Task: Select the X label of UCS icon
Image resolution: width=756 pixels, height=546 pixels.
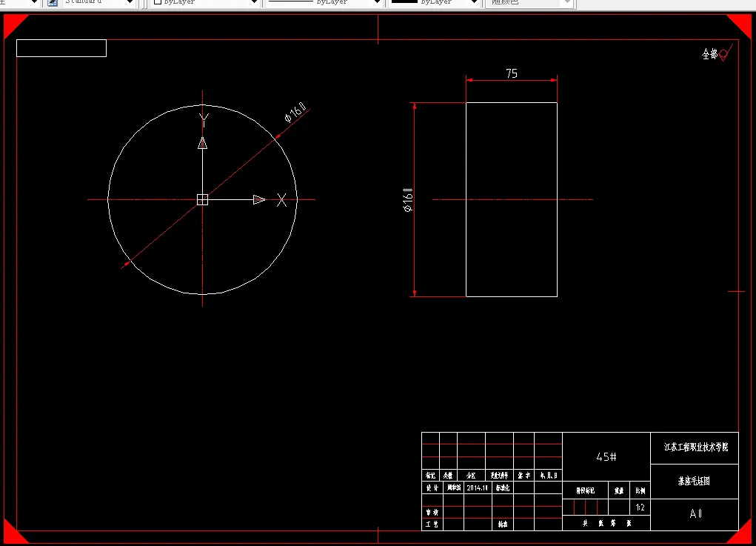Action: pyautogui.click(x=281, y=200)
